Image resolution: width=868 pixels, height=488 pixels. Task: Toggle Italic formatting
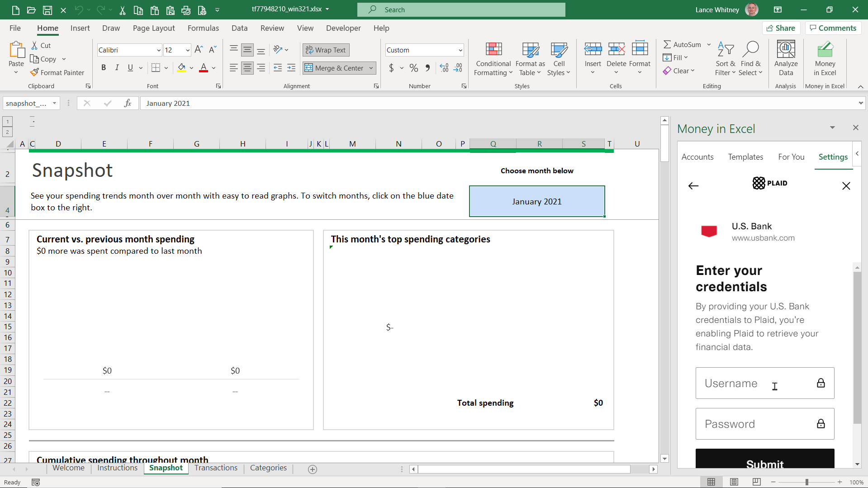tap(117, 68)
